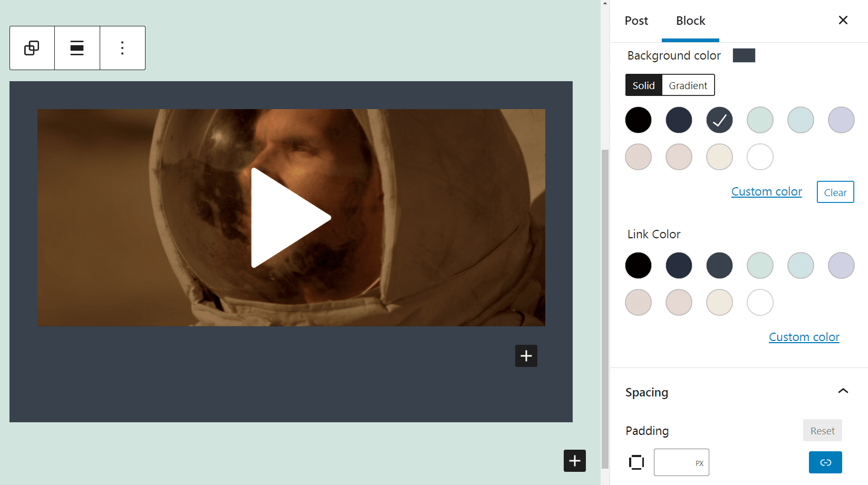The width and height of the screenshot is (868, 485).
Task: Insert a new block with the bottom plus inserter
Action: click(574, 461)
